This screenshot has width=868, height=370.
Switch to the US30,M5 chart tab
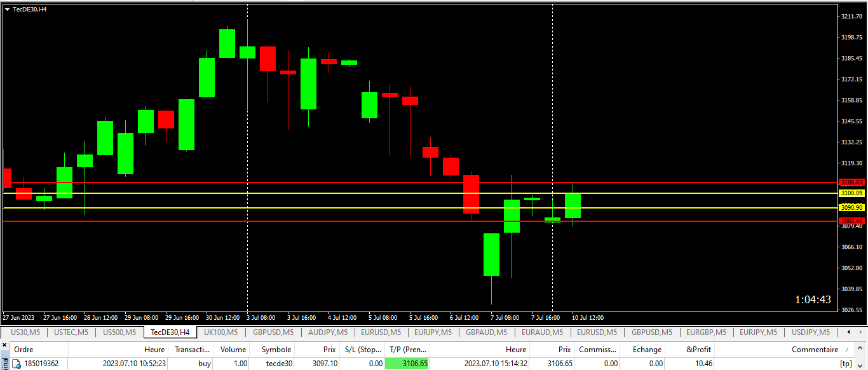tap(25, 332)
